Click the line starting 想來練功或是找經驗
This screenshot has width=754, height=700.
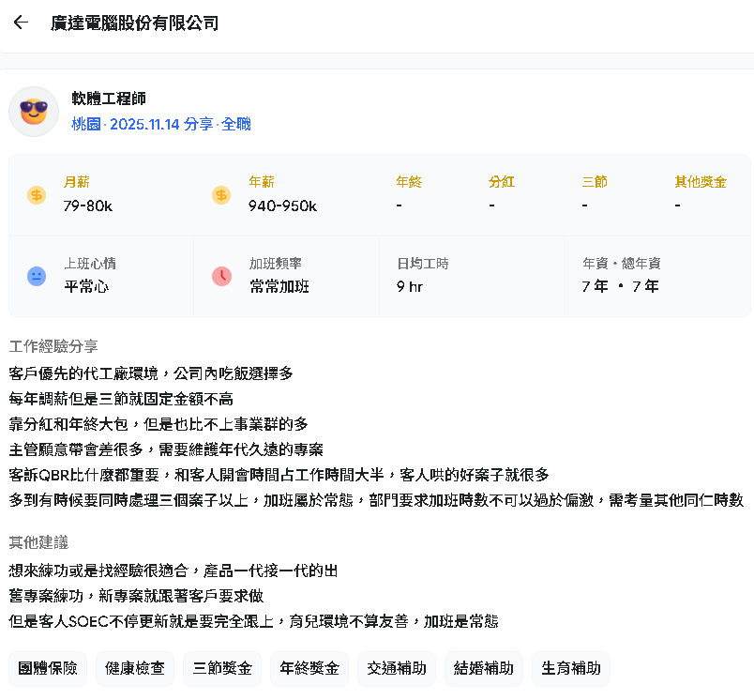(x=173, y=571)
